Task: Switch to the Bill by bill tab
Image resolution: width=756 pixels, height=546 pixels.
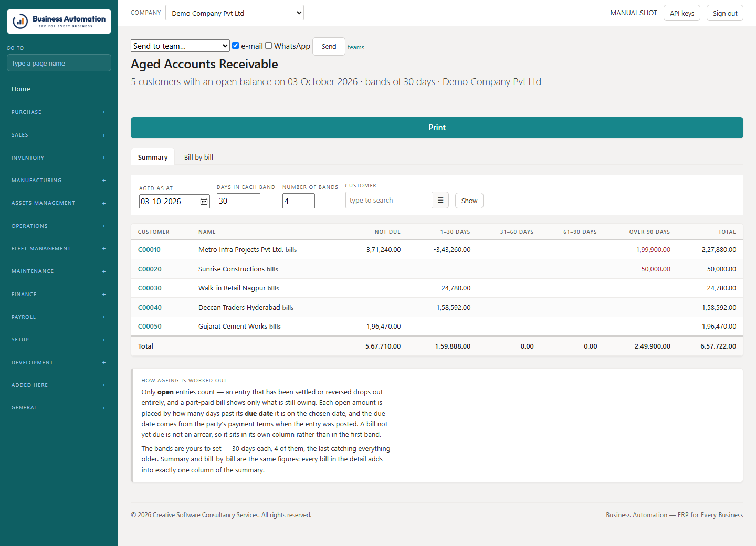Action: pyautogui.click(x=198, y=157)
